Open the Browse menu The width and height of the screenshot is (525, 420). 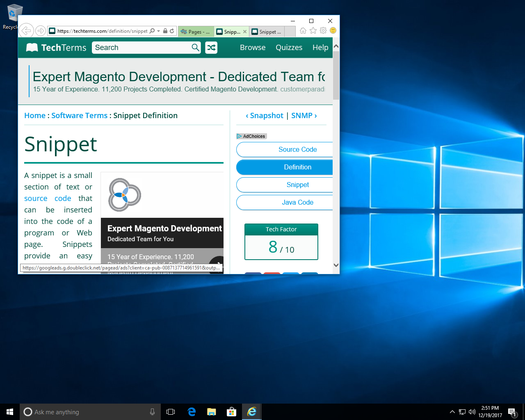[x=253, y=48]
